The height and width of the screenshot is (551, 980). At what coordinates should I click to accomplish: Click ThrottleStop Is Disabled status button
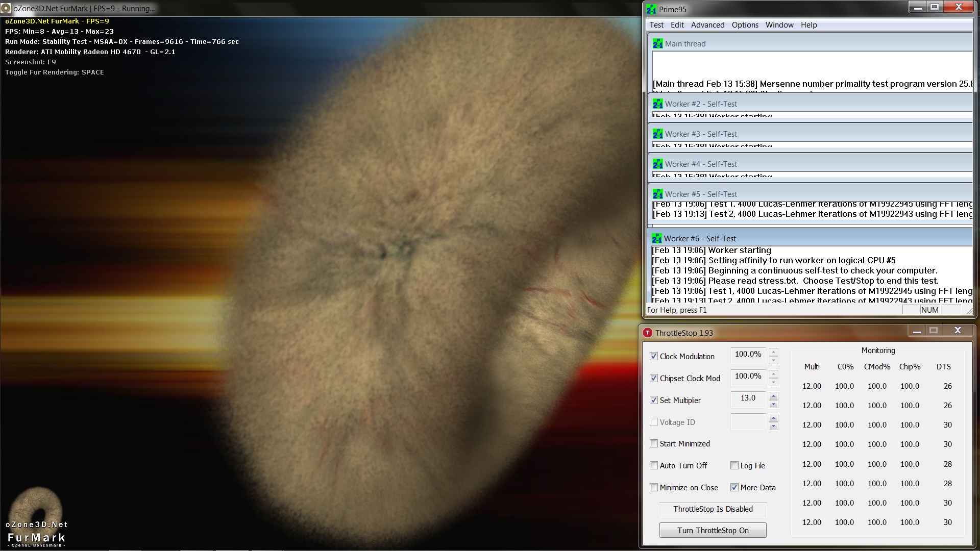pyautogui.click(x=713, y=509)
